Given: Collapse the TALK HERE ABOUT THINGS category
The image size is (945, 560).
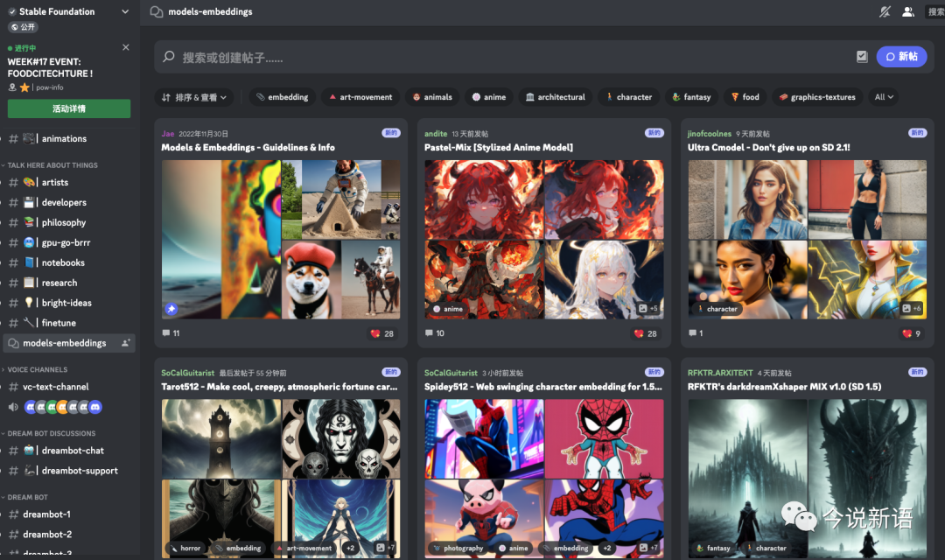Looking at the screenshot, I should pos(52,165).
